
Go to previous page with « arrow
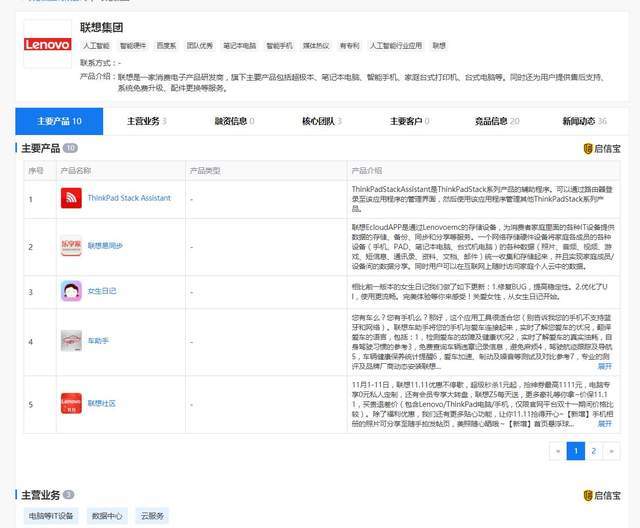[x=558, y=451]
